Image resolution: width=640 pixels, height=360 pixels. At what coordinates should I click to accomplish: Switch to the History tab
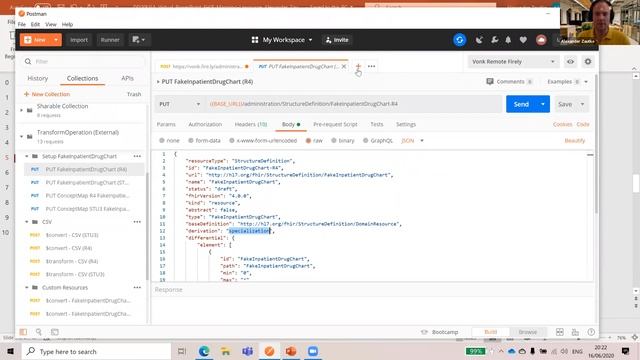tap(38, 78)
